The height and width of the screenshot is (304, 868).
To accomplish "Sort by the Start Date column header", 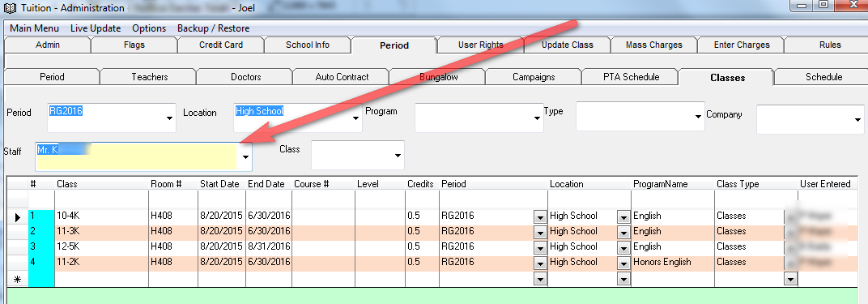I will click(x=222, y=184).
